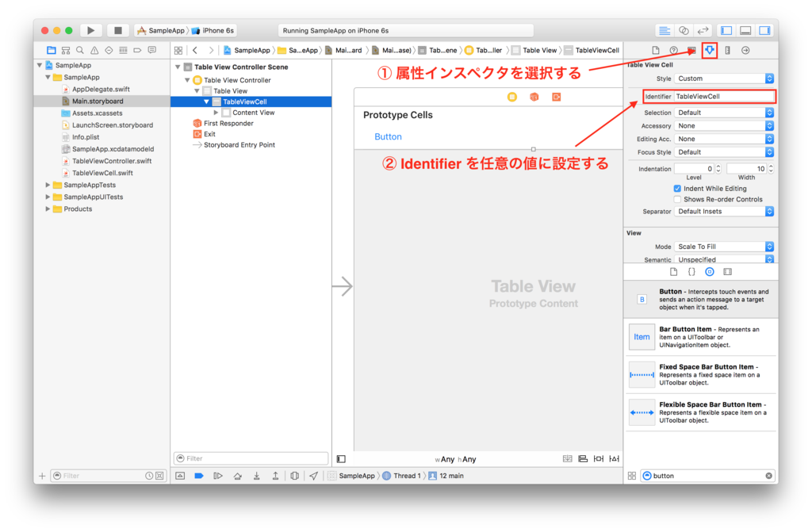Select the Attributes inspector tab

pos(710,50)
